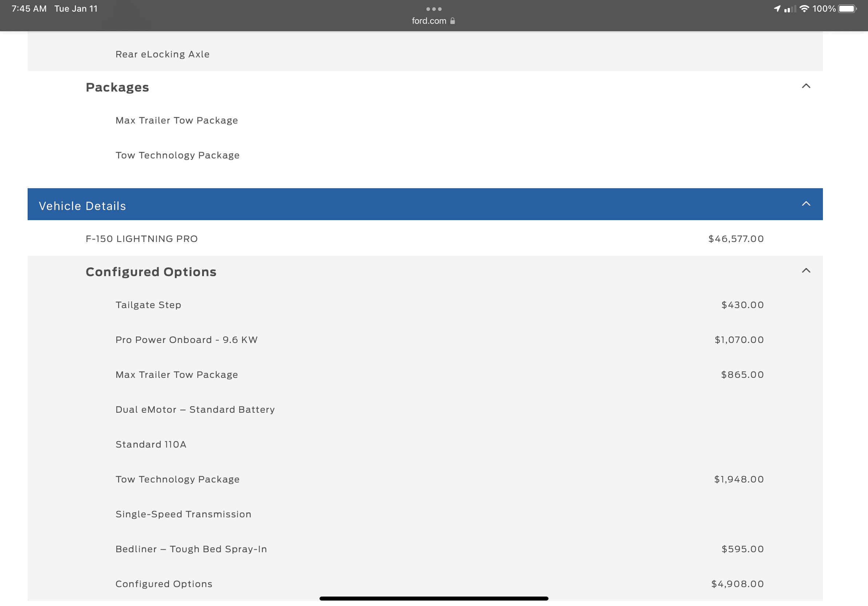
Task: Click Standard 110A option
Action: [151, 444]
